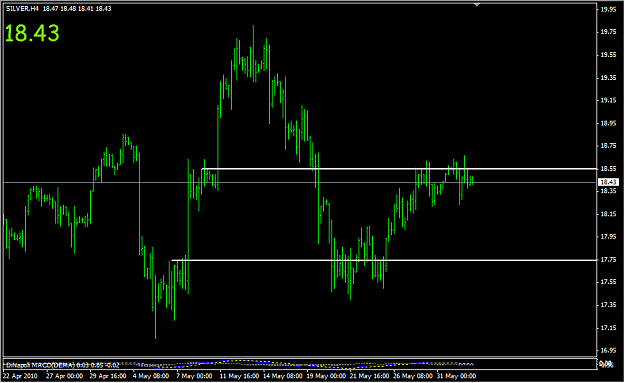Click the 22 Apr 2010 date label
This screenshot has width=625, height=383.
(x=20, y=376)
